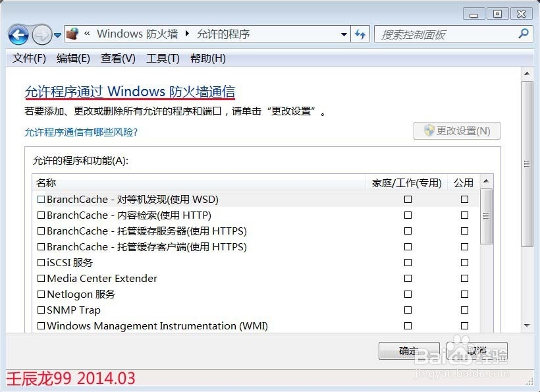The height and width of the screenshot is (392, 540).
Task: Enable 公用 for Netlogon 服务
Action: pyautogui.click(x=464, y=294)
